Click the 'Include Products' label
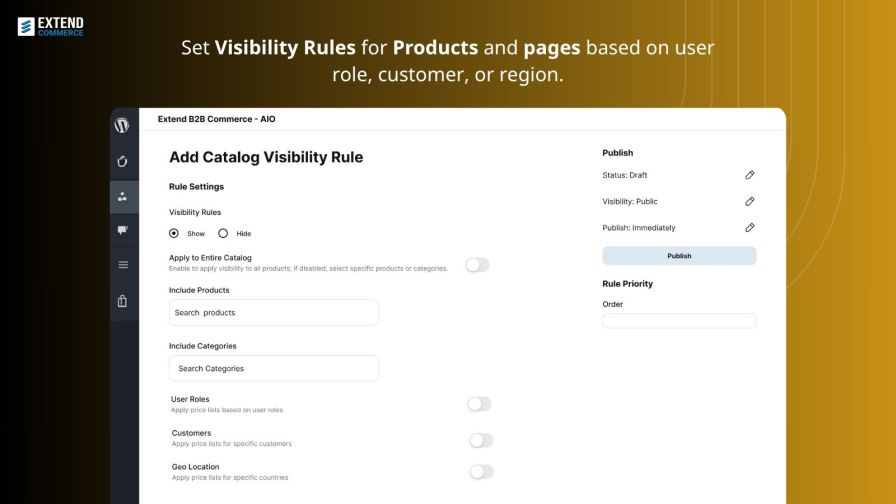Viewport: 896px width, 504px height. (199, 290)
